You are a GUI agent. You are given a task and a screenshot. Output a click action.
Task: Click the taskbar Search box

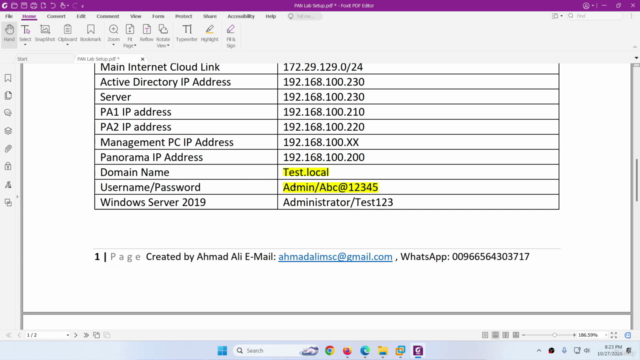click(x=276, y=351)
